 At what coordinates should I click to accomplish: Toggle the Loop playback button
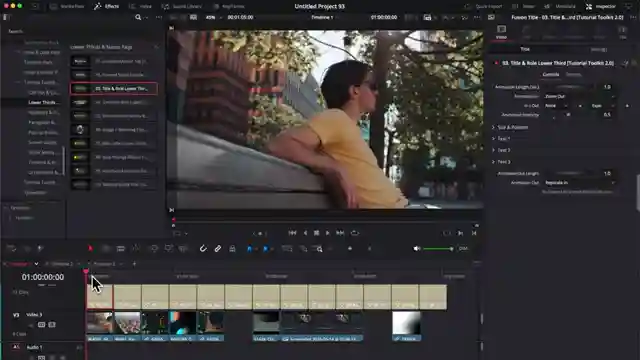pyautogui.click(x=355, y=233)
